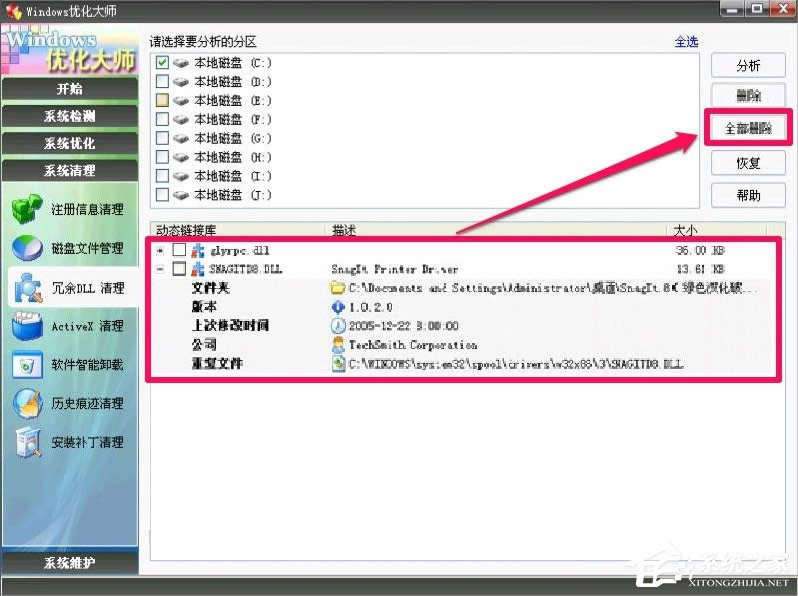
Task: Click drive icon of 本地磁盘 (E:)
Action: point(181,101)
